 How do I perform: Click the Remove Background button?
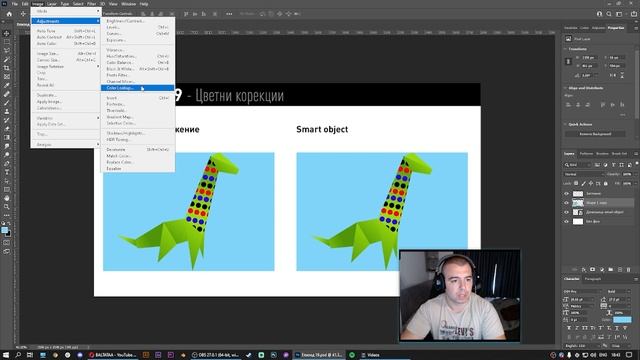coord(595,134)
